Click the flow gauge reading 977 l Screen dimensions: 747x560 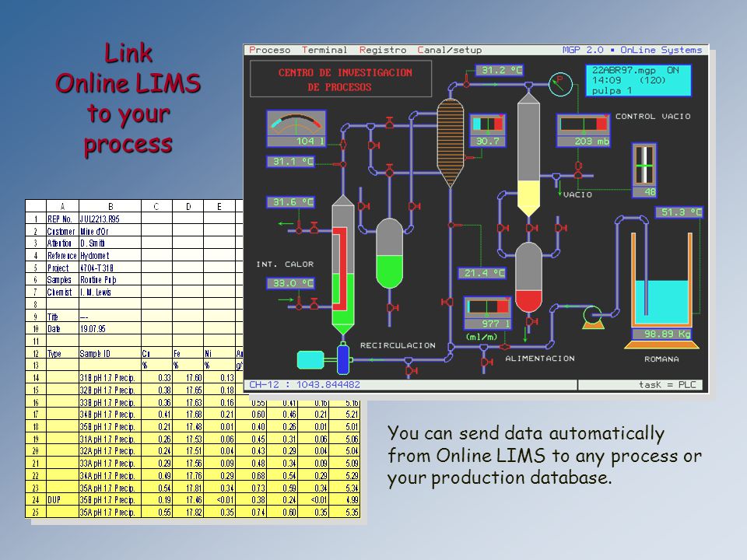487,313
